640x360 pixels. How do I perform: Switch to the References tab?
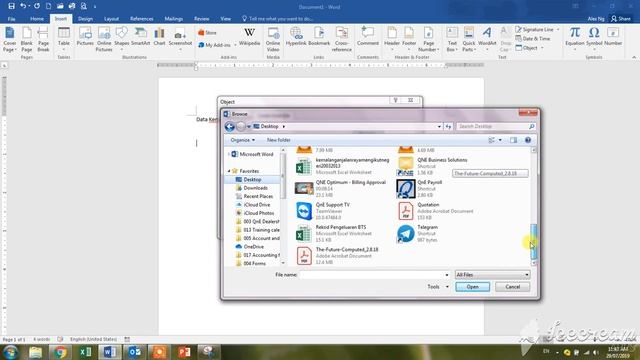click(142, 19)
